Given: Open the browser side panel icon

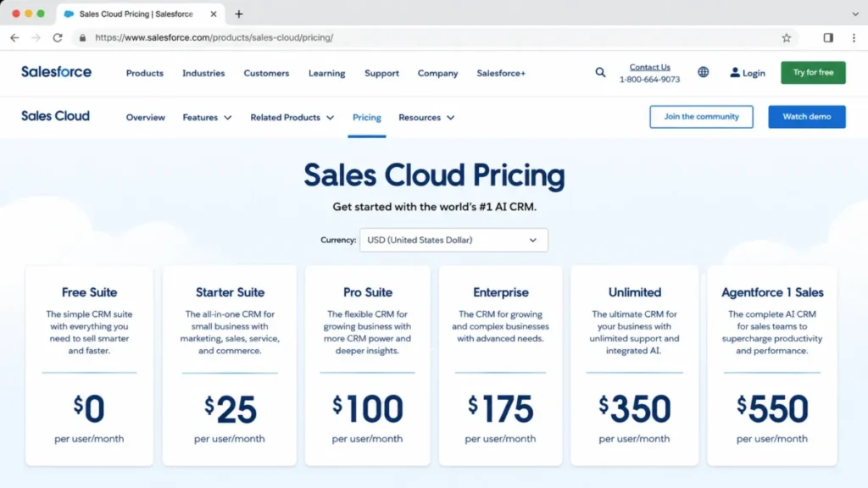Looking at the screenshot, I should (x=828, y=37).
